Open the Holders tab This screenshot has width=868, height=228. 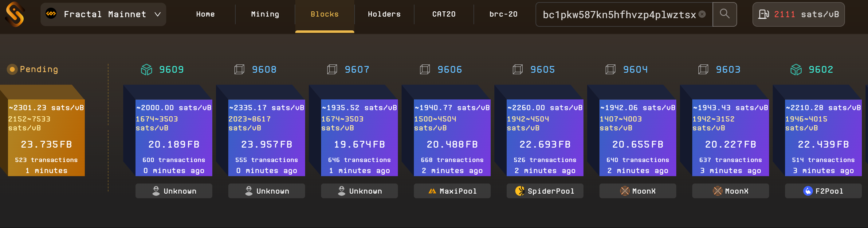coord(384,14)
